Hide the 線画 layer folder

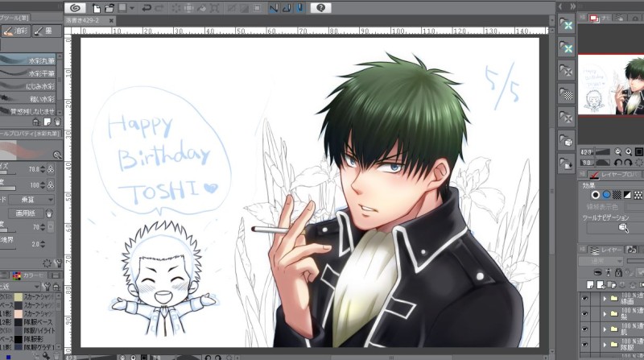pyautogui.click(x=585, y=298)
